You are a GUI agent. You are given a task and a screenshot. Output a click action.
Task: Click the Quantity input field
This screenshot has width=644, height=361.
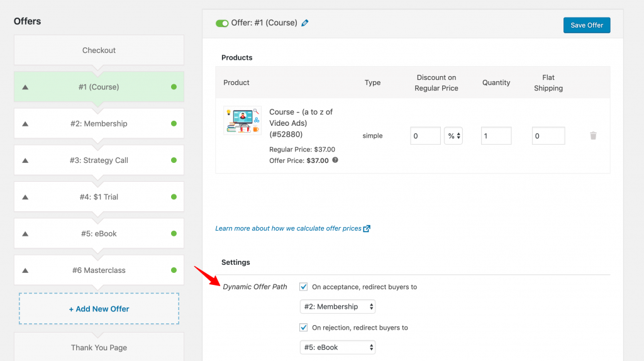[x=496, y=136]
